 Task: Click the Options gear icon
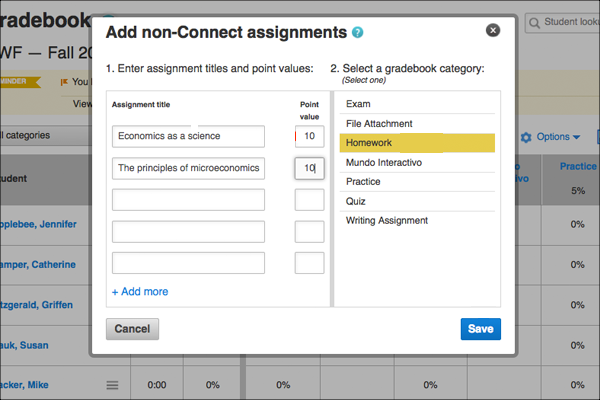coord(526,137)
